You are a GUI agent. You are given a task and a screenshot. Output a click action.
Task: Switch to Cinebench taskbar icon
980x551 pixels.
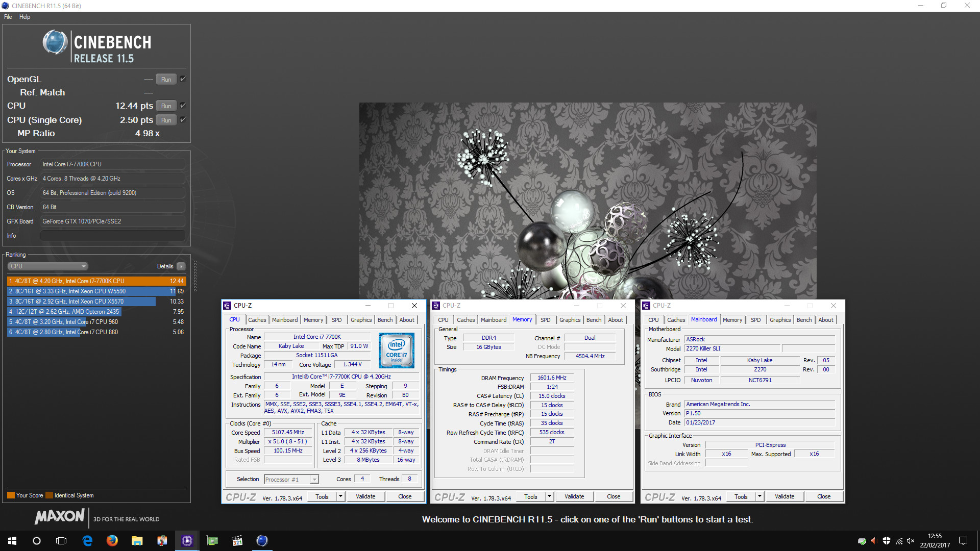click(262, 541)
